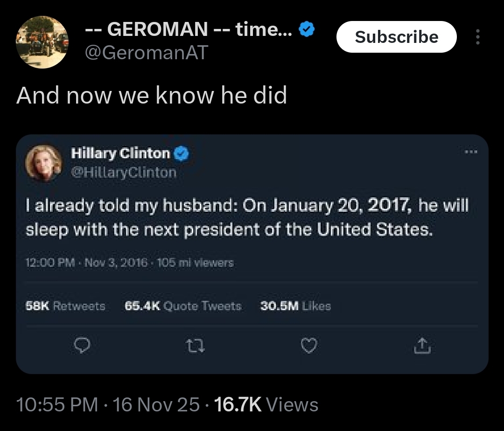The height and width of the screenshot is (431, 504).
Task: Click Hillary Clinton's verified badge
Action: pos(181,153)
